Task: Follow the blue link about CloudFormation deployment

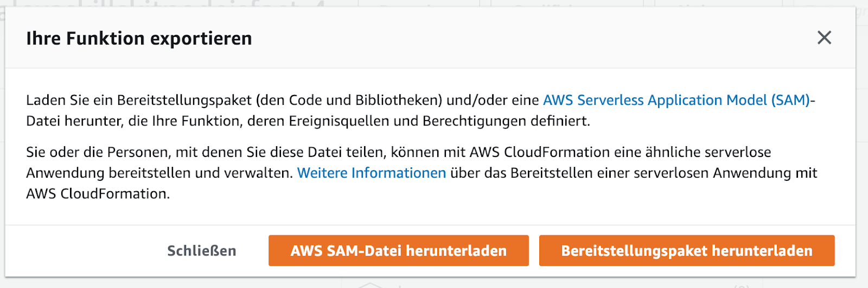Action: coord(372,173)
